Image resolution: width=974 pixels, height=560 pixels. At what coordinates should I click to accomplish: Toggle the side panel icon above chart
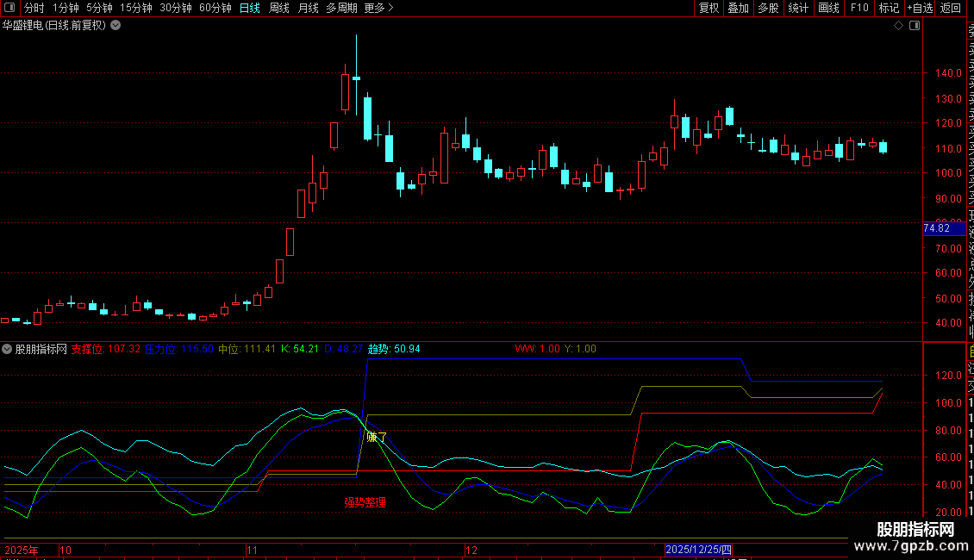(915, 26)
